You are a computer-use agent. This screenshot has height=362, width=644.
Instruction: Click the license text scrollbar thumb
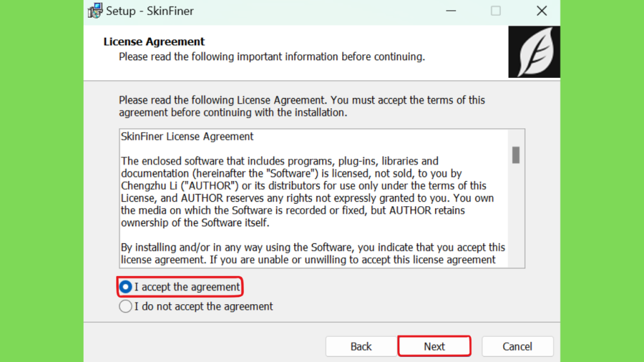[516, 155]
